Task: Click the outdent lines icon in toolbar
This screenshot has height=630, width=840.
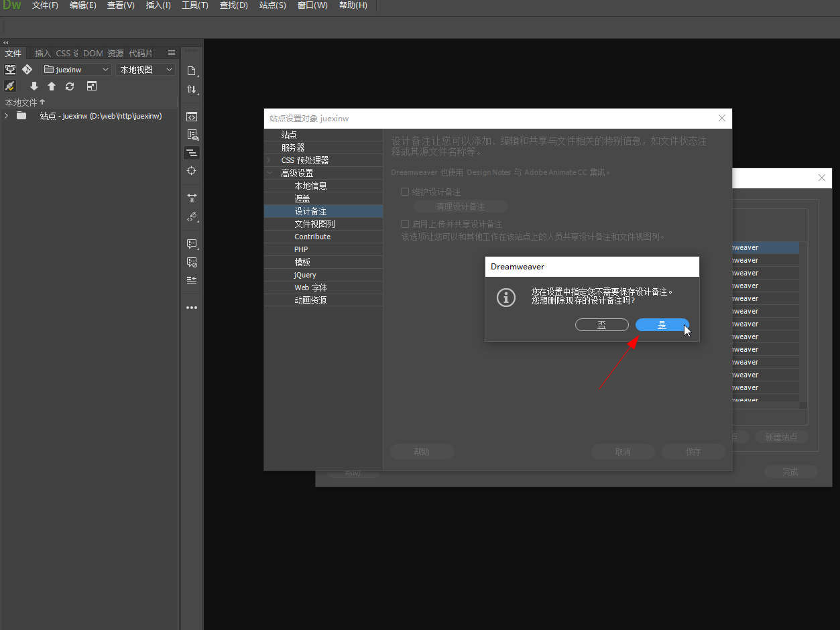Action: [192, 280]
